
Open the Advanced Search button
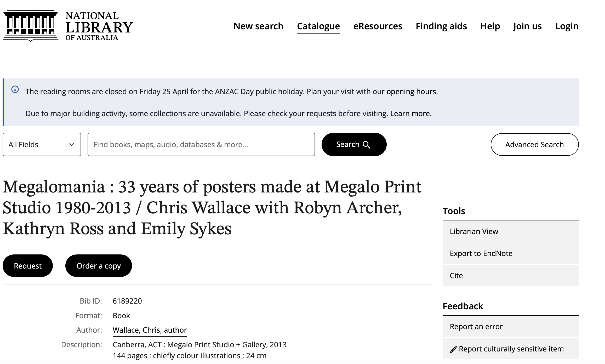click(535, 145)
